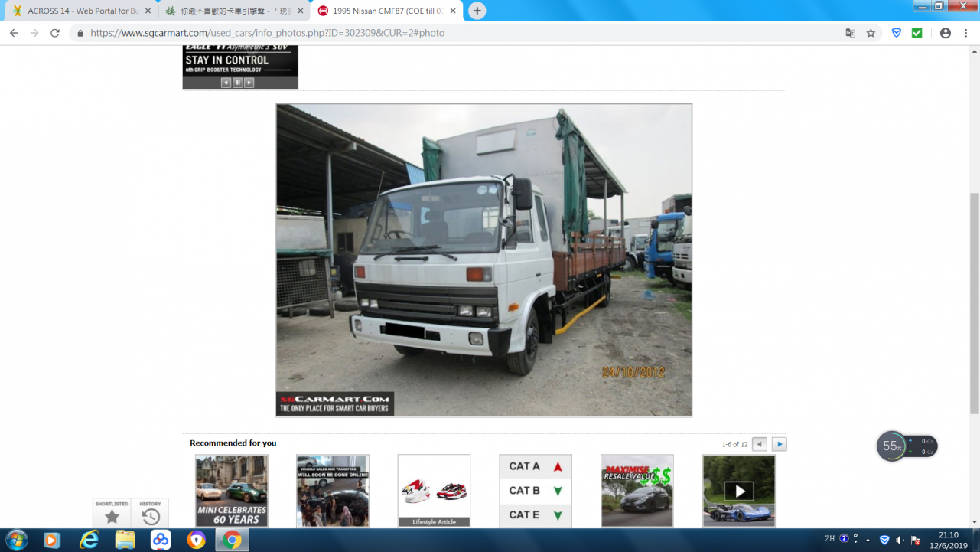Screen dimensions: 980x552
Task: Close the 1995 Nissan CMF87 tab
Action: point(453,11)
